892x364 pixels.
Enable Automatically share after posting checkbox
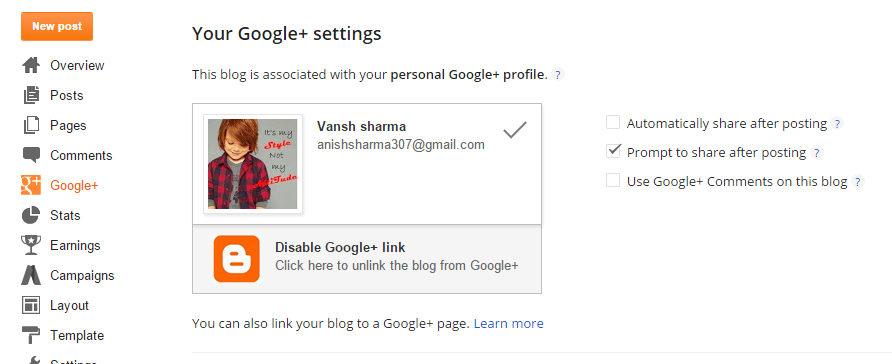point(613,122)
